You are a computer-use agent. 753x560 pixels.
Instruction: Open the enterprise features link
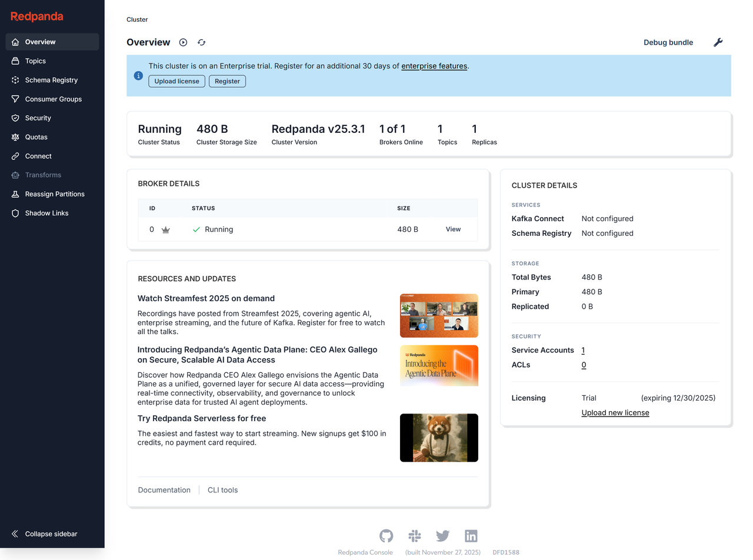434,66
